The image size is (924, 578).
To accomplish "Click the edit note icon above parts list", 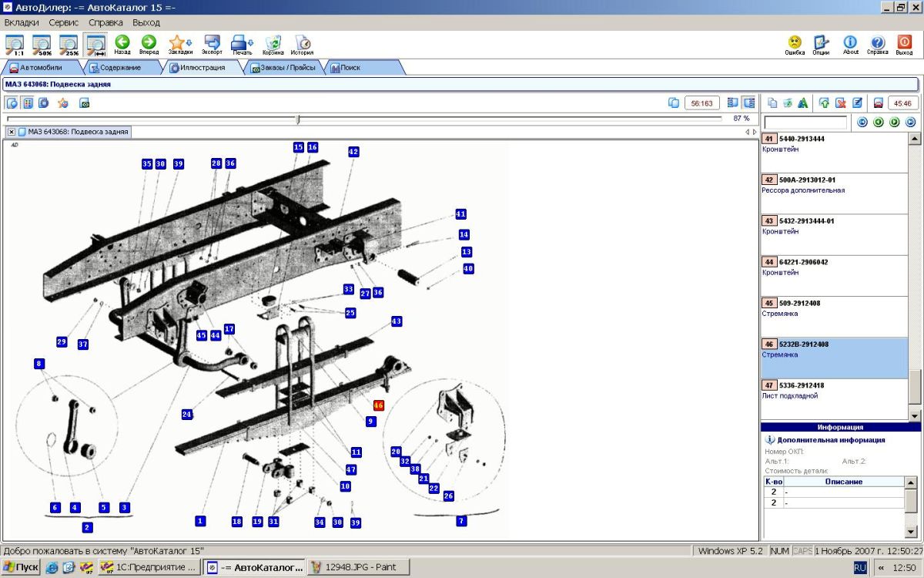I will (857, 102).
